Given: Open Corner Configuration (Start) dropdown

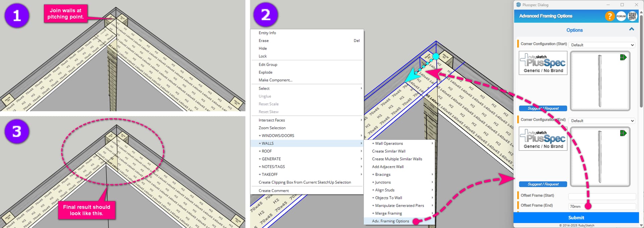Looking at the screenshot, I should (602, 45).
